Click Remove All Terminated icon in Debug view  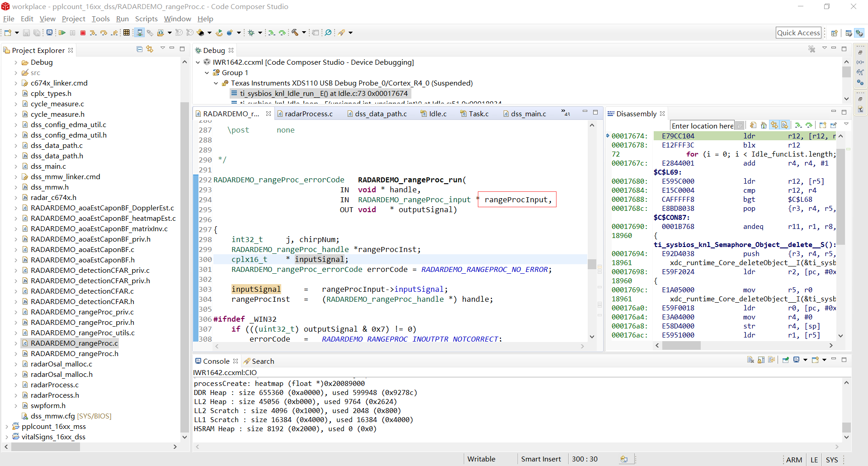pos(812,49)
